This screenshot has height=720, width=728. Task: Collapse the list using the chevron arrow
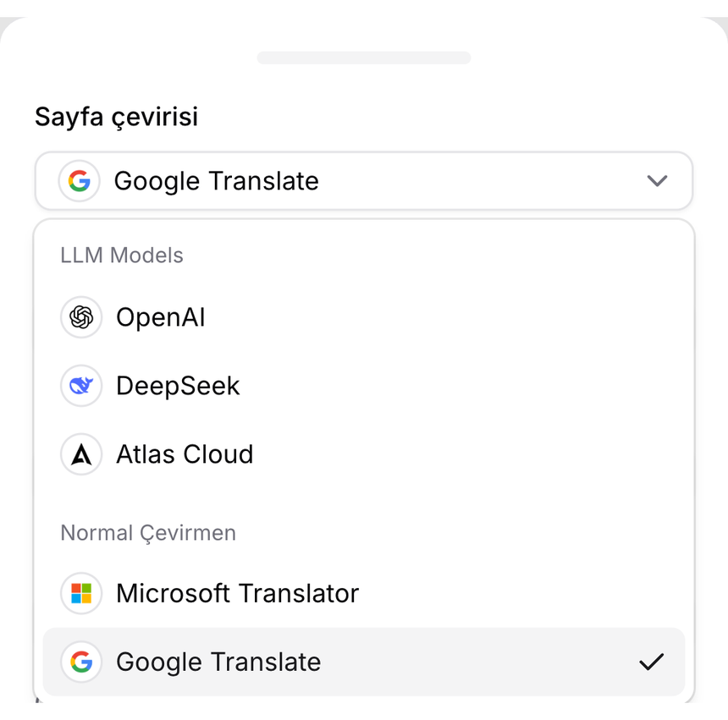coord(657,180)
